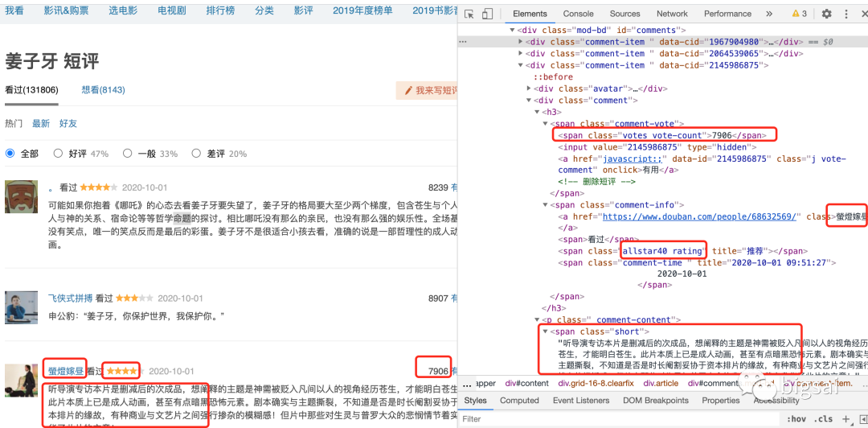This screenshot has height=428, width=868.
Task: Activate the inspect element picker icon
Action: 469,14
